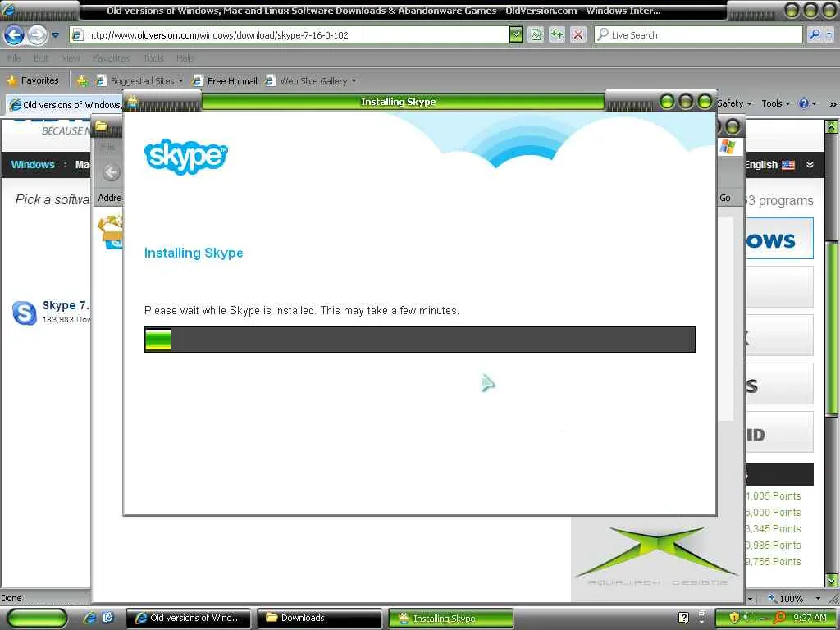Expand the address bar URL history dropdown

[x=515, y=35]
